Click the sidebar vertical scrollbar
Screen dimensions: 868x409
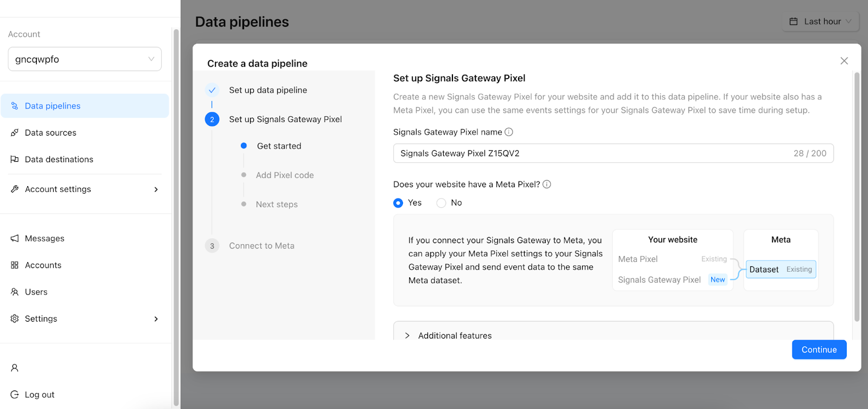(x=176, y=217)
